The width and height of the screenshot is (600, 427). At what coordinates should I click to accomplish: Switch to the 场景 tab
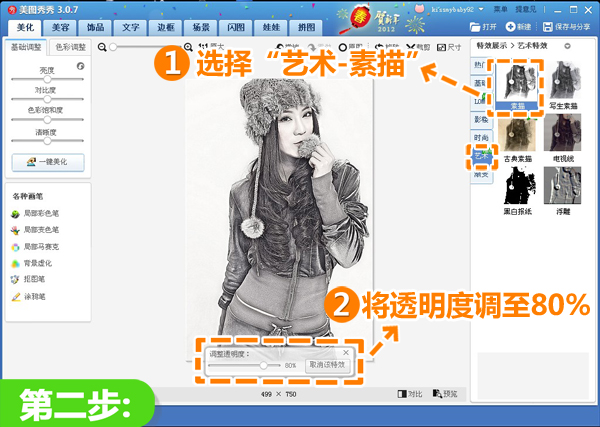(201, 28)
